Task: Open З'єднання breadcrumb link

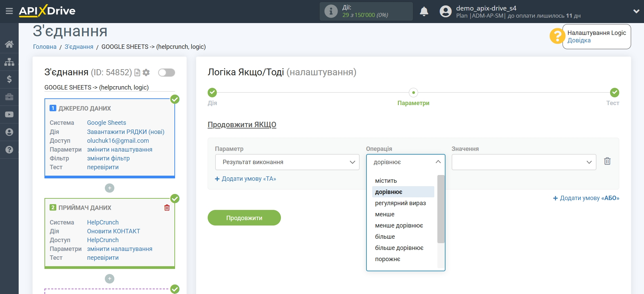Action: (x=79, y=47)
